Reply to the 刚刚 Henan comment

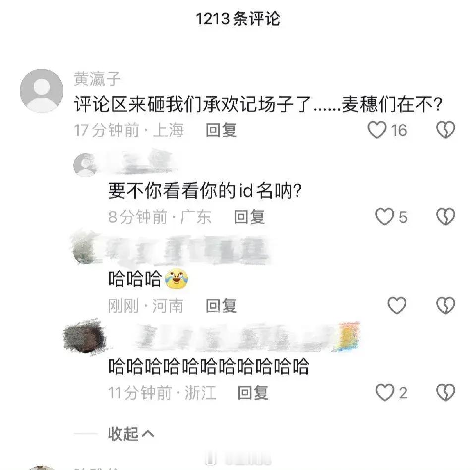click(221, 306)
